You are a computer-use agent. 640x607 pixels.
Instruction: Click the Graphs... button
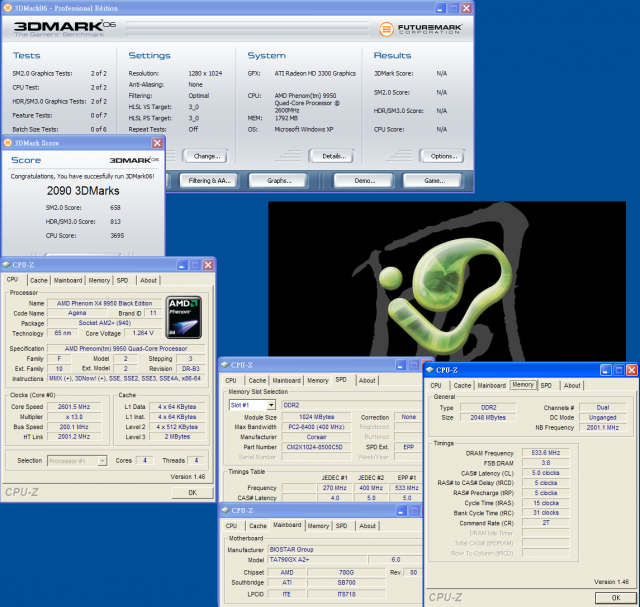(x=279, y=180)
